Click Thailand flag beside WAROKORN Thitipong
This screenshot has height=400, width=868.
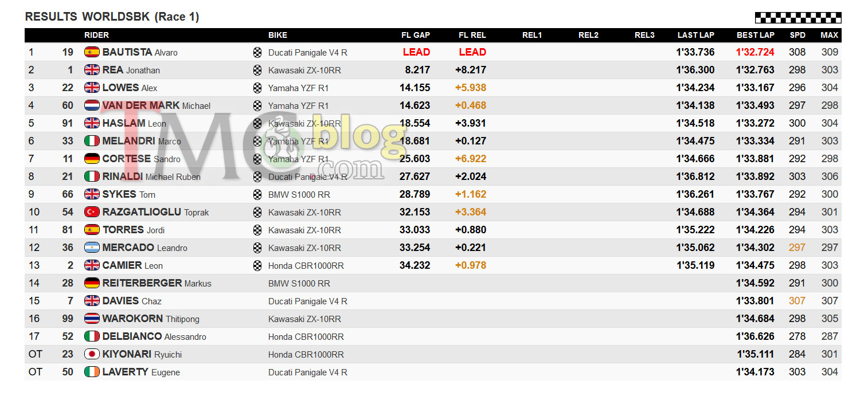pyautogui.click(x=92, y=319)
